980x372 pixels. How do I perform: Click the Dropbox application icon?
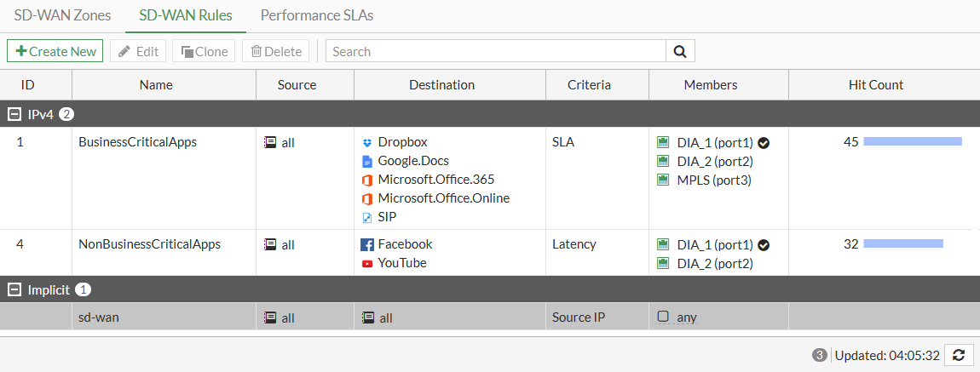(367, 142)
